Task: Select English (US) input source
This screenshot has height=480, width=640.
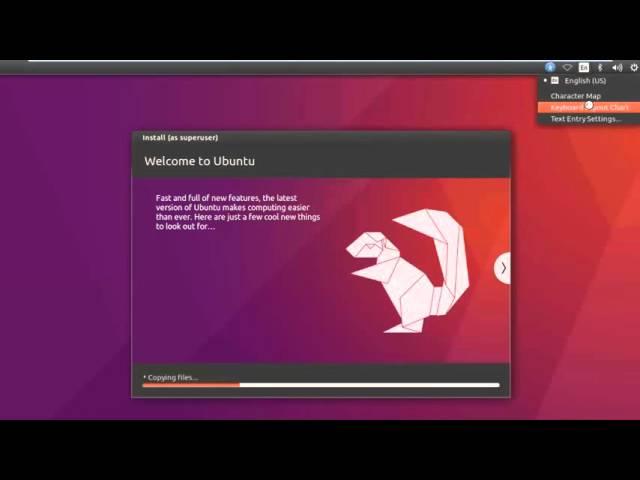Action: (x=585, y=81)
